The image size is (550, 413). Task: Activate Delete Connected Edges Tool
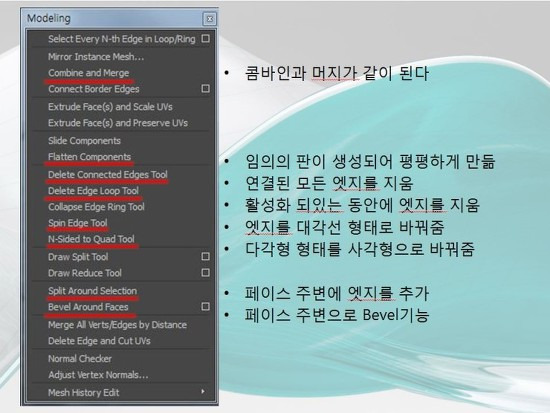click(x=108, y=174)
